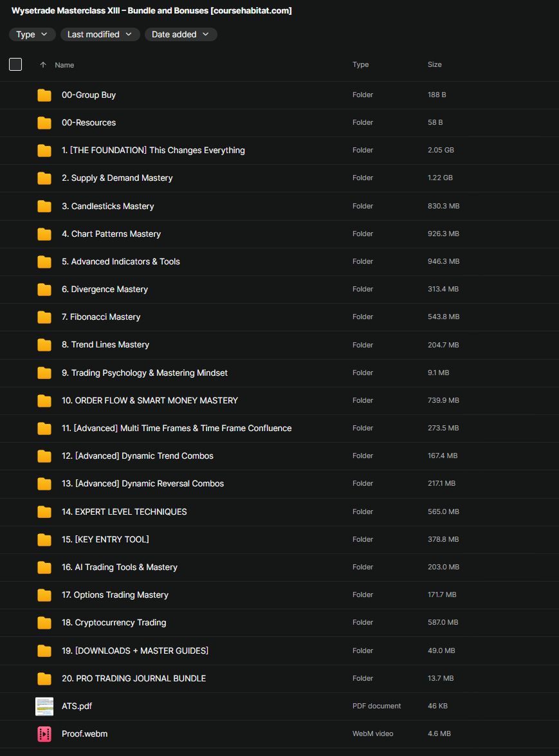Viewport: 559px width, 756px height.
Task: Open 00-Resources folder name
Action: click(x=89, y=123)
